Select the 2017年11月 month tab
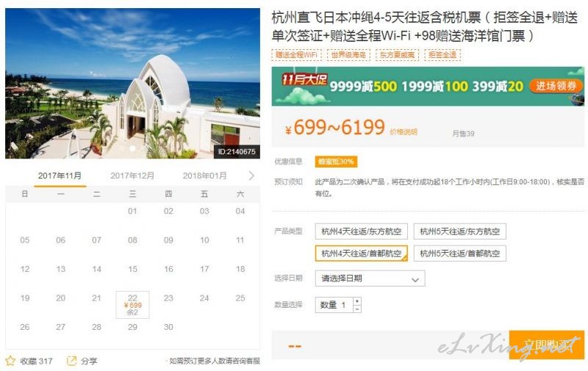The height and width of the screenshot is (371, 588). tap(60, 176)
